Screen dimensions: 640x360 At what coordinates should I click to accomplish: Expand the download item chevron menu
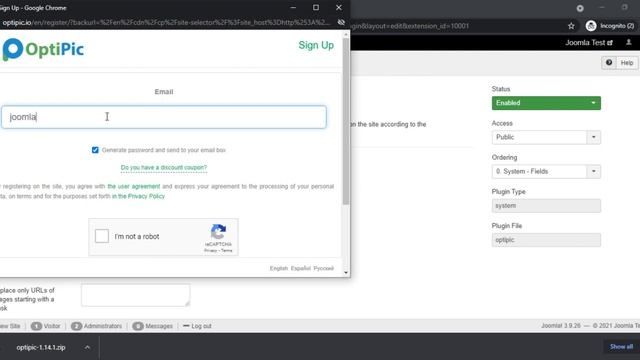[87, 347]
